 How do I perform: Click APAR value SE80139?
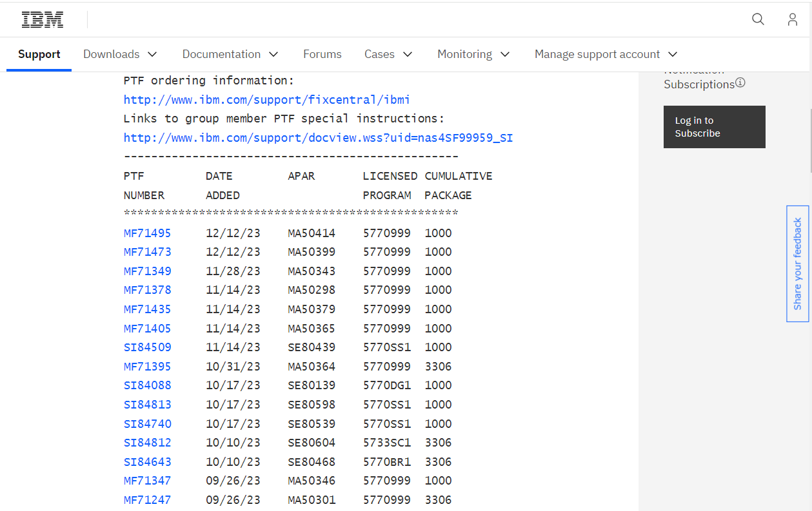tap(312, 385)
